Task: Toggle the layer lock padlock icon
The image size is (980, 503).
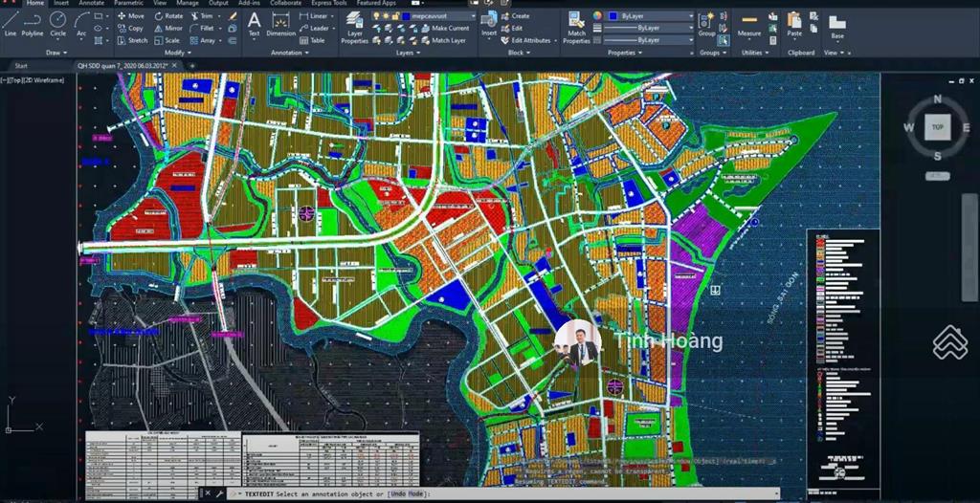Action: 394,15
